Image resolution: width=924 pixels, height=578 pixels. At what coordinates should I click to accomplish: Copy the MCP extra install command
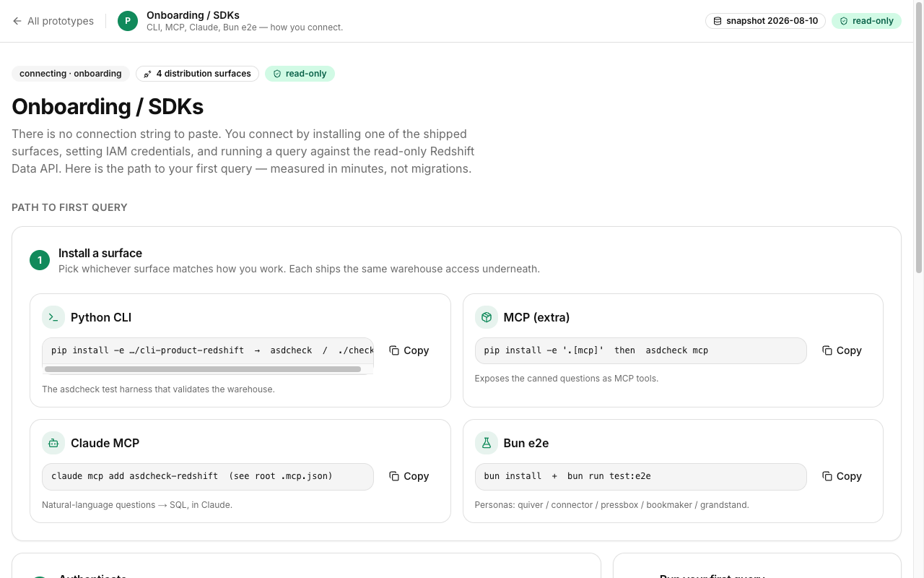coord(842,350)
